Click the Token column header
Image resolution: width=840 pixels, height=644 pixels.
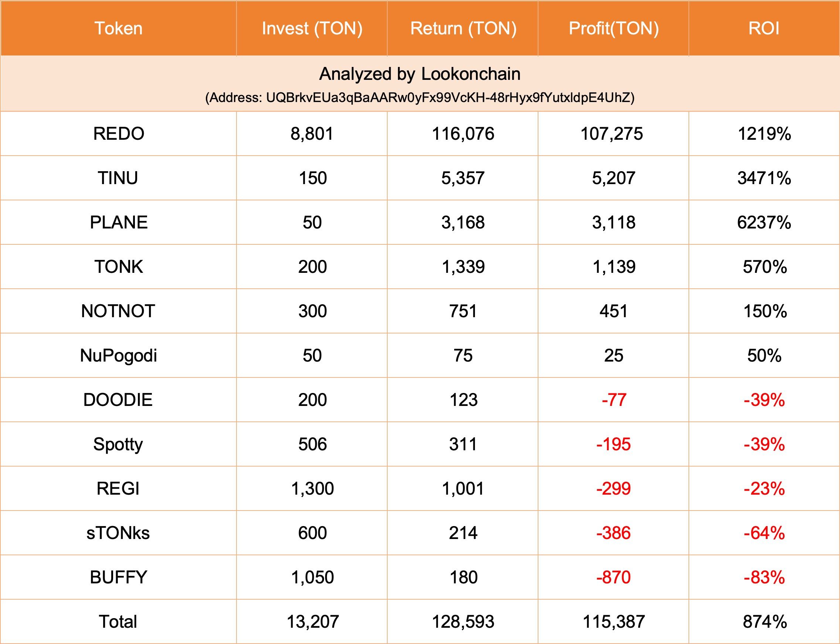[x=118, y=28]
